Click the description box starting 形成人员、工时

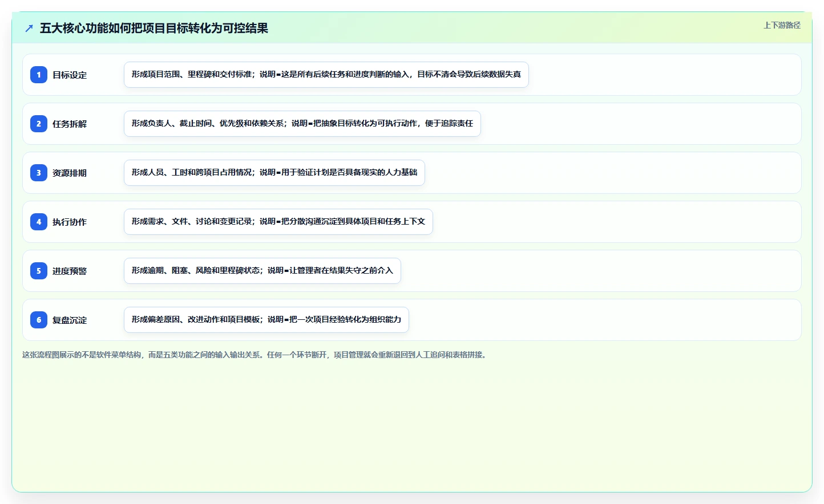tap(274, 173)
